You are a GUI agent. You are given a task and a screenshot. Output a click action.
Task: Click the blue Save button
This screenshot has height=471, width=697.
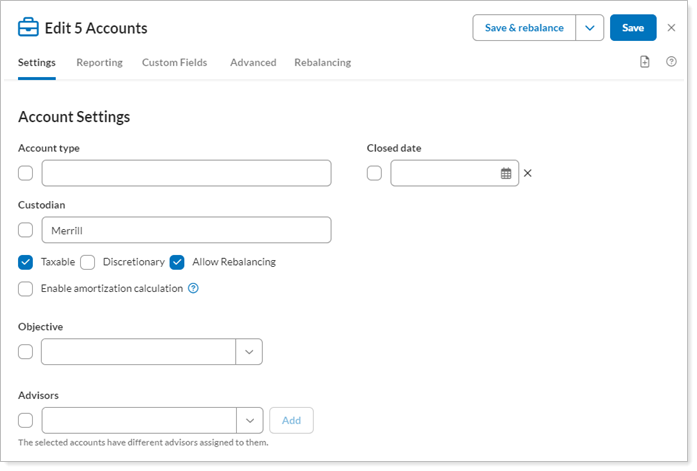633,28
